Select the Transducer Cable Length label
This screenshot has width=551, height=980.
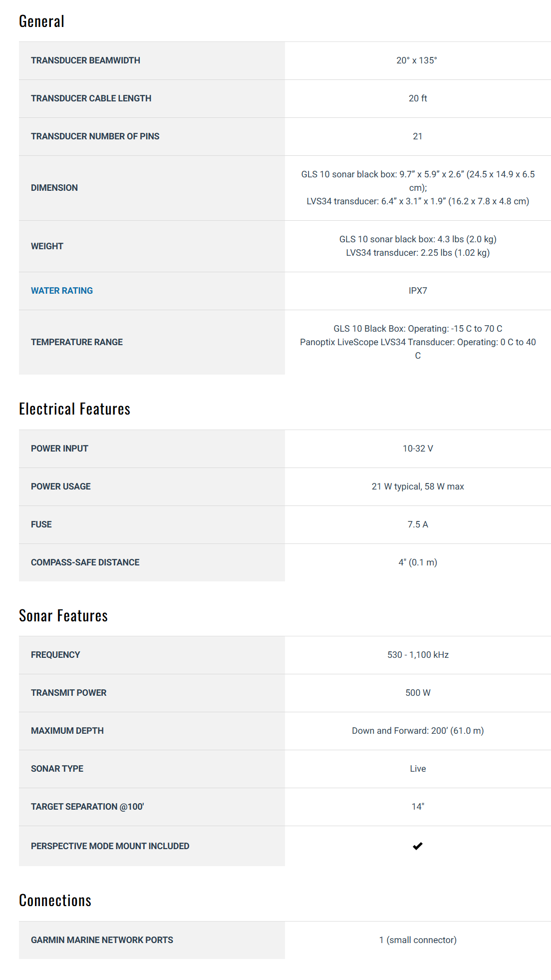[x=91, y=98]
